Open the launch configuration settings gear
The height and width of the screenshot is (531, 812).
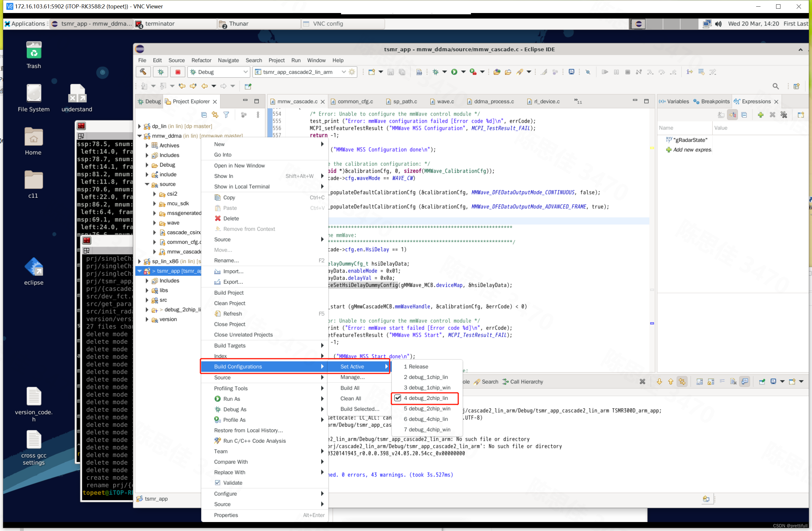point(352,72)
